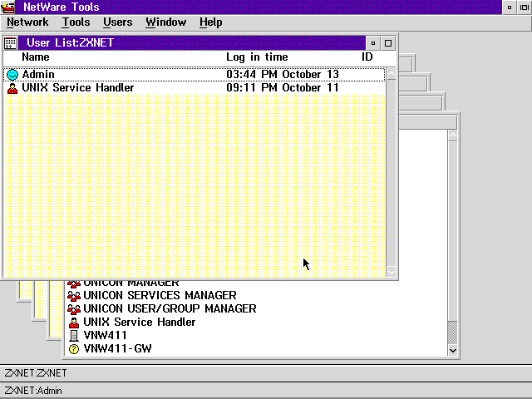Click the UNICON USER/GROUP MANAGER group icon

[x=74, y=309]
